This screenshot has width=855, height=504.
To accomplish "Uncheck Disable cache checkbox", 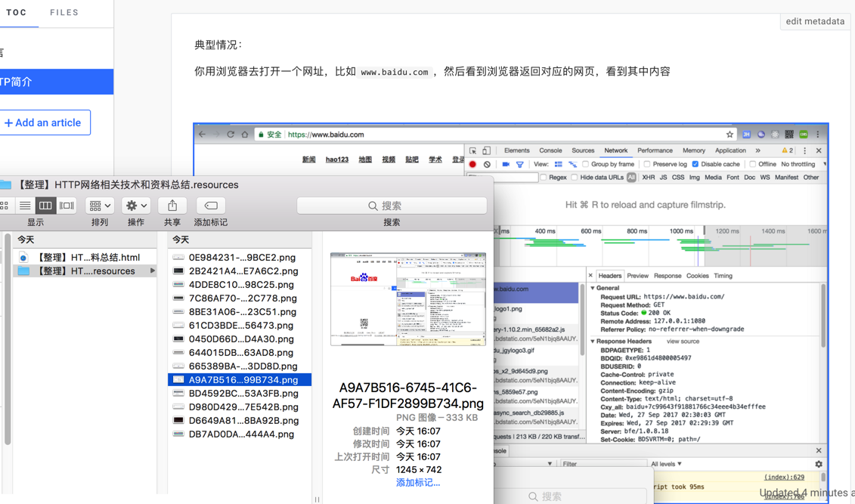I will [x=695, y=164].
